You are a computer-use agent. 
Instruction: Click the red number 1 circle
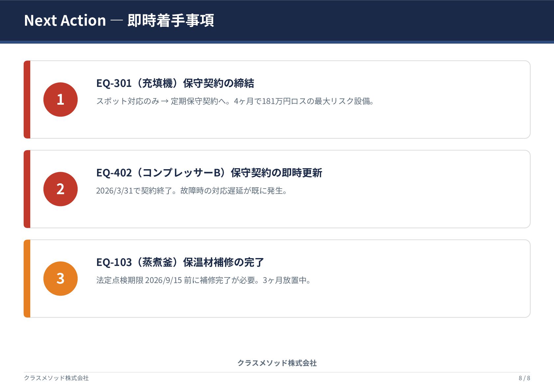61,99
